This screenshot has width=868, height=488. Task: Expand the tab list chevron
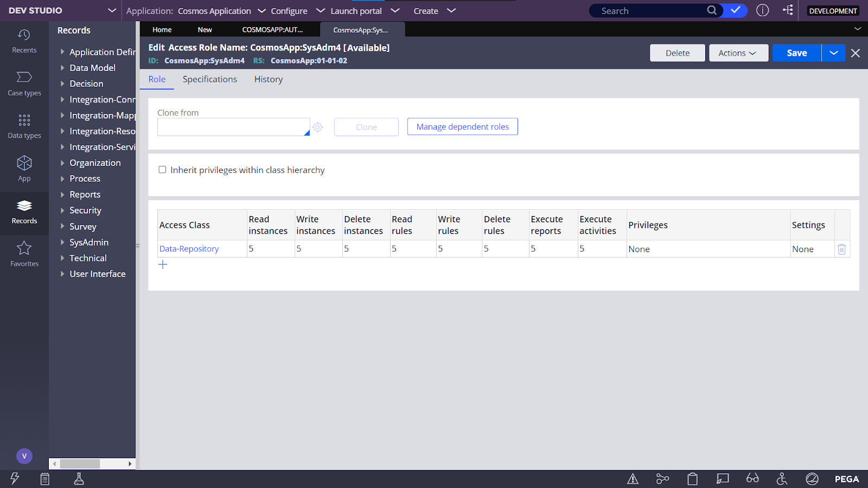coord(858,29)
